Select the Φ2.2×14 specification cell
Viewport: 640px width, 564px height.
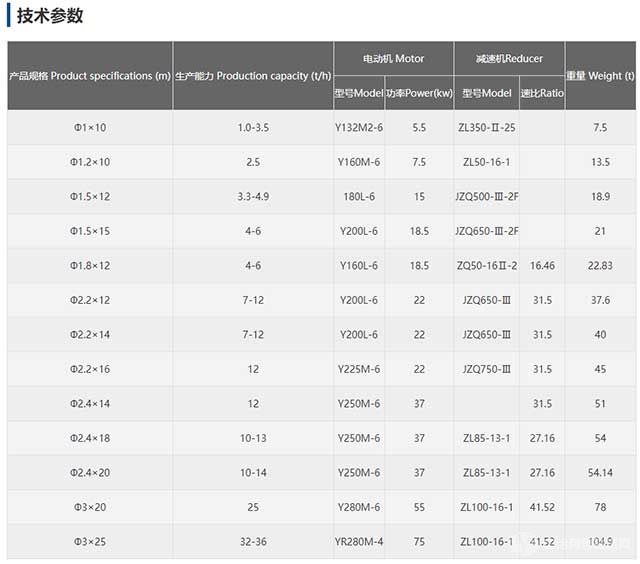point(90,335)
